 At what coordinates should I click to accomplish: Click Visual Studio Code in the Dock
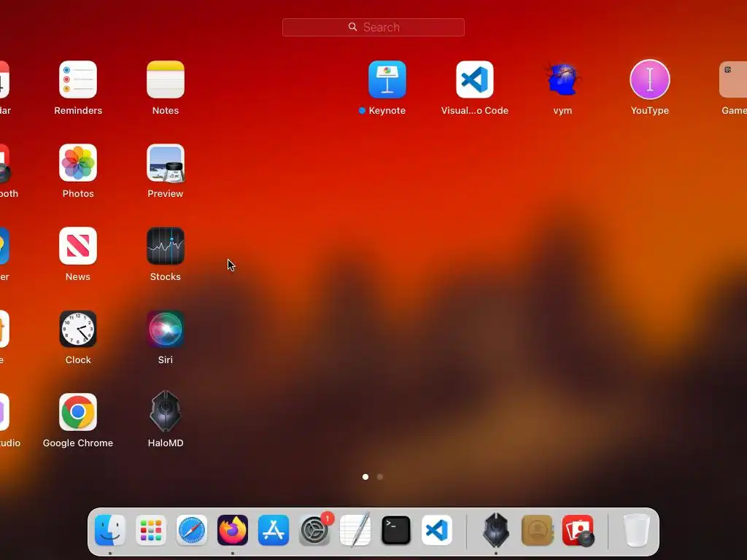point(437,530)
